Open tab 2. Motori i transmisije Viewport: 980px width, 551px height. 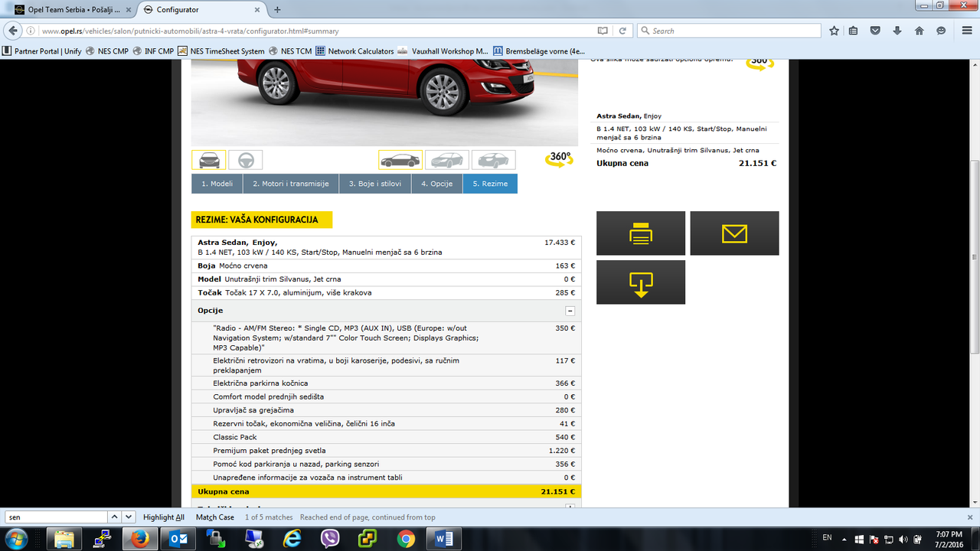[290, 184]
